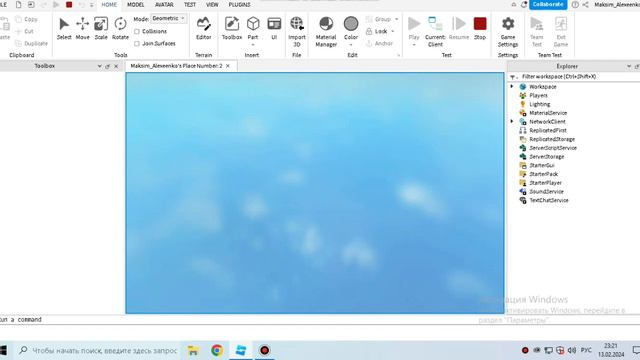Screen dimensions: 640x360
Task: Open the UI insert tool
Action: click(274, 28)
